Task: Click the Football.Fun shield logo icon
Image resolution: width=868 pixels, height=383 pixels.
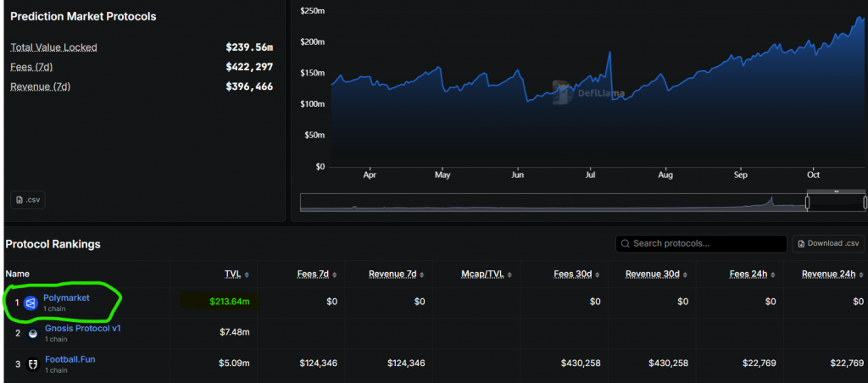Action: 32,364
